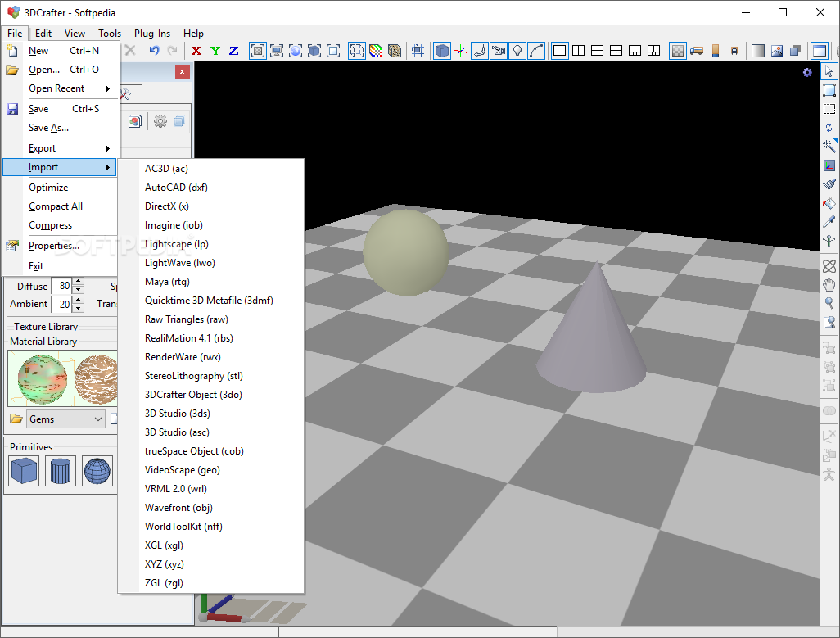Screen dimensions: 840x638
Task: Click the Undo arrow icon
Action: pos(154,50)
